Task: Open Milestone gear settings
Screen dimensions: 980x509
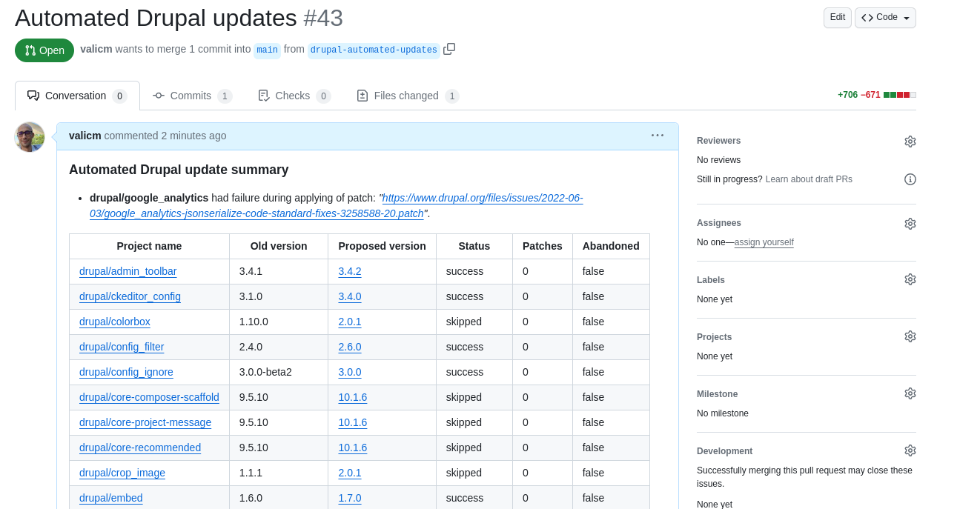Action: (910, 393)
